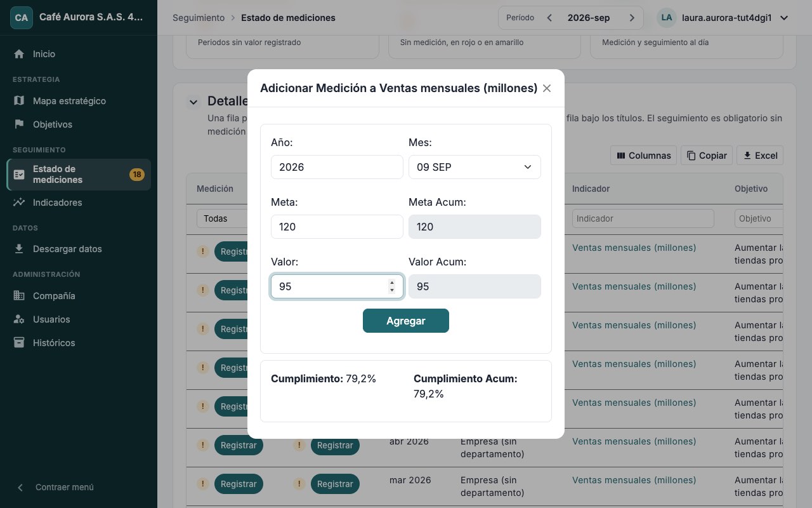Close the Adicionar Medición dialog
The image size is (812, 508).
point(547,88)
